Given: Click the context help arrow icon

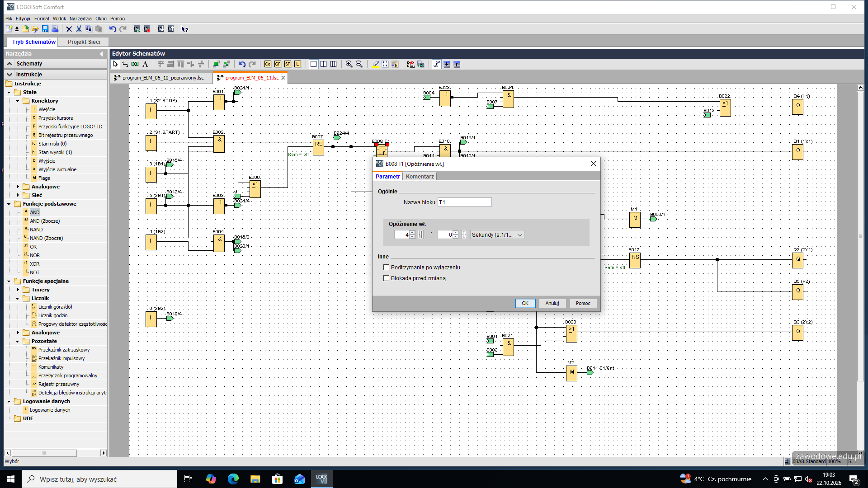Looking at the screenshot, I should [184, 29].
